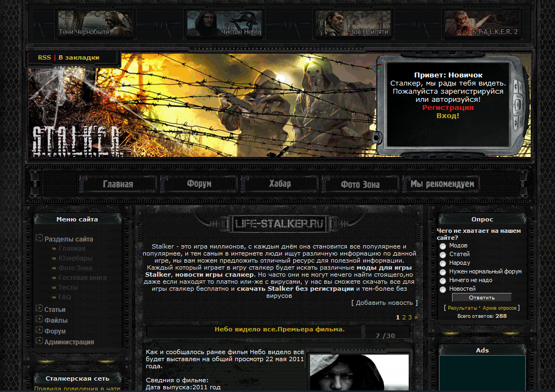The width and height of the screenshot is (555, 392).
Task: Open the Зов Припяти game banner
Action: coord(353,23)
